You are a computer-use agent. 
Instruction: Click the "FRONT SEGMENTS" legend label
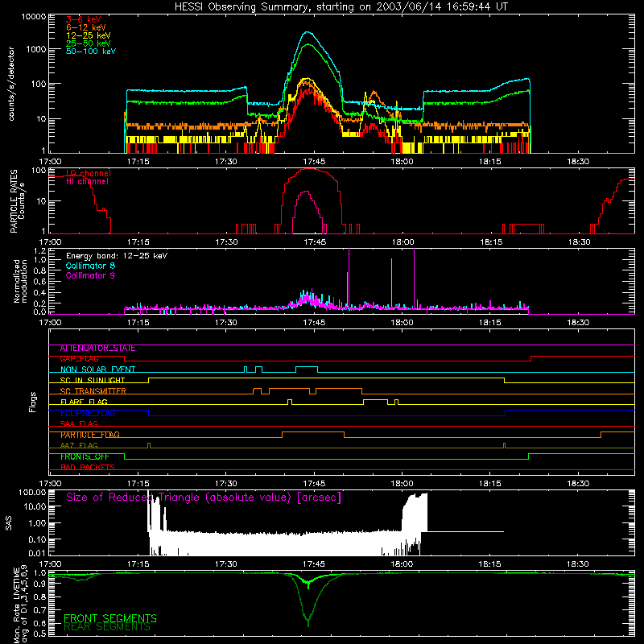(x=110, y=618)
